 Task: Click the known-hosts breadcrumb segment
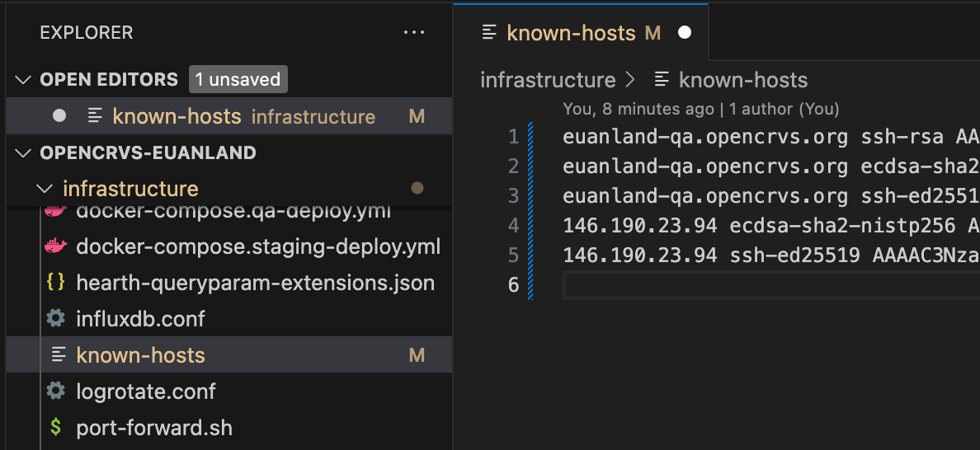coord(742,80)
